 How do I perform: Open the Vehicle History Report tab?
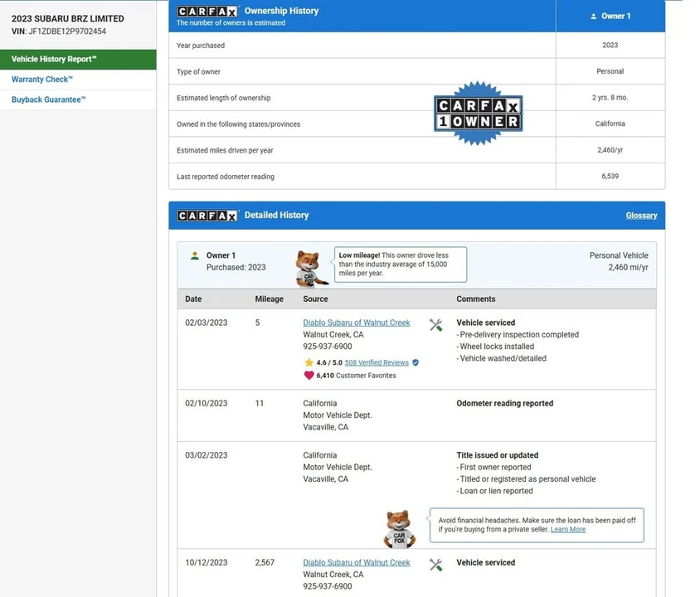pos(78,60)
